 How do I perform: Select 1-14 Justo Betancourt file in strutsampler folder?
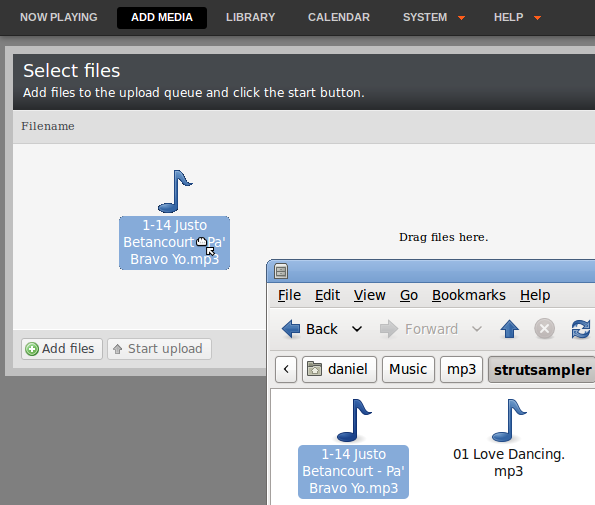(x=353, y=471)
